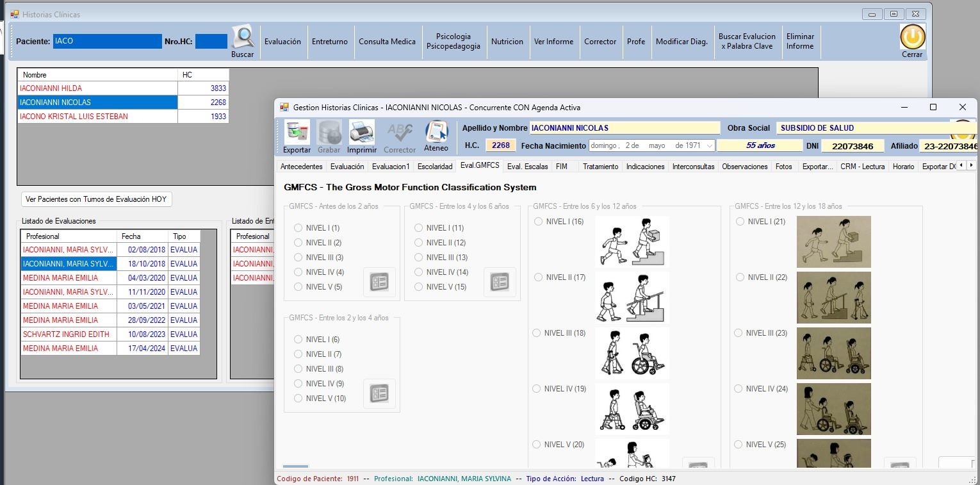This screenshot has height=485, width=980.
Task: Click the Exportar icon in Gestion window
Action: pyautogui.click(x=297, y=132)
